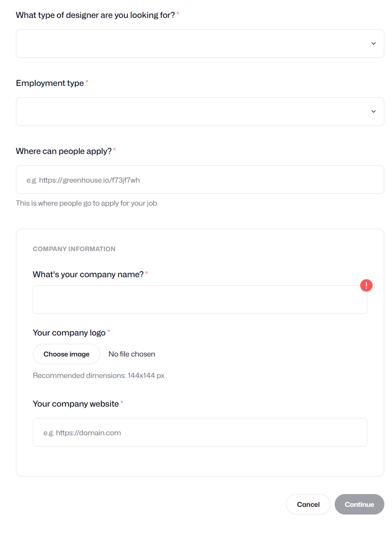
Task: Click the 'Where can people apply?' label
Action: click(x=63, y=151)
